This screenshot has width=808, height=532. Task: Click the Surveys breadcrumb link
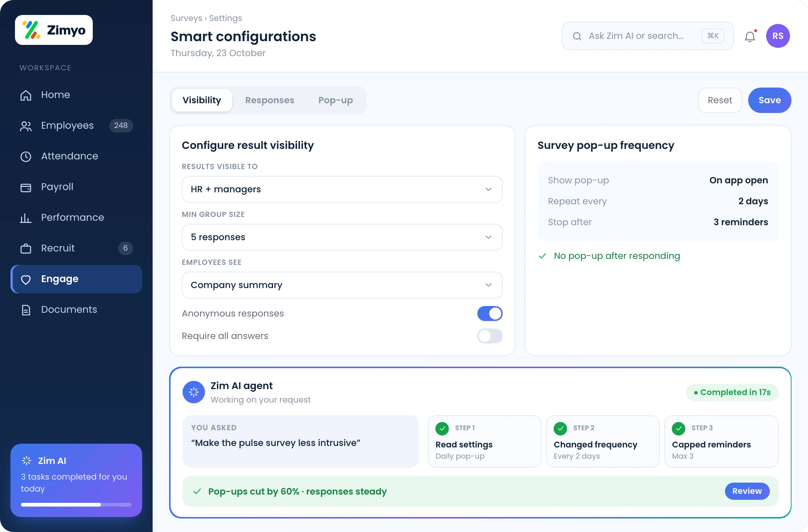(x=186, y=18)
